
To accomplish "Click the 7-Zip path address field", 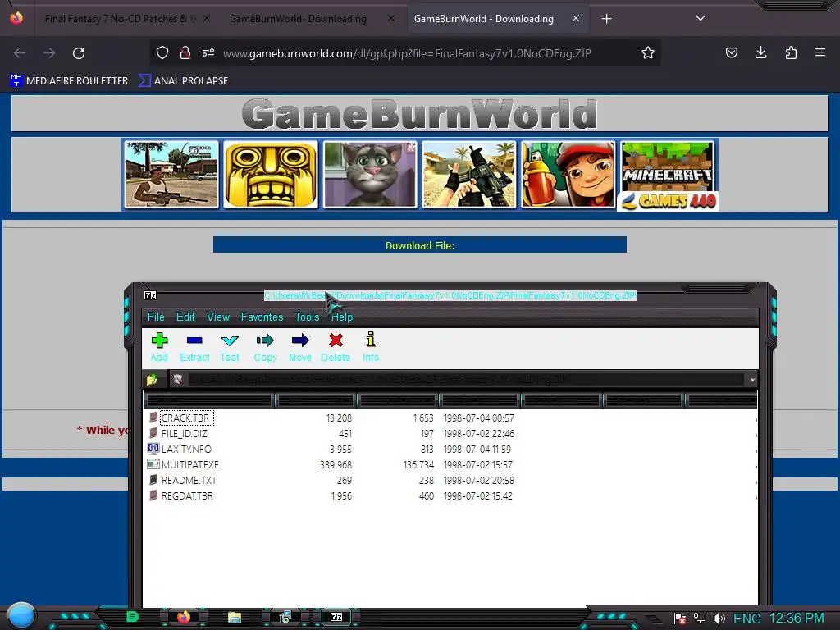I will [x=456, y=379].
